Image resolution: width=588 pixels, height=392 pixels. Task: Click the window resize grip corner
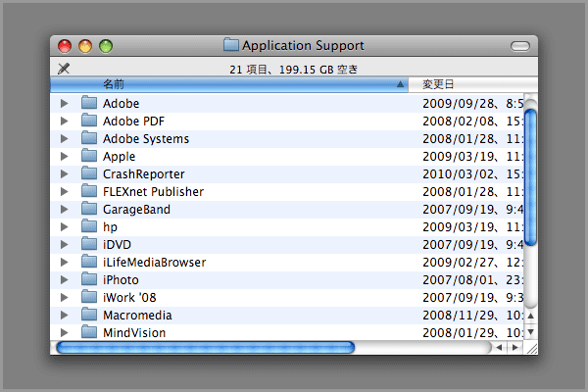click(531, 348)
